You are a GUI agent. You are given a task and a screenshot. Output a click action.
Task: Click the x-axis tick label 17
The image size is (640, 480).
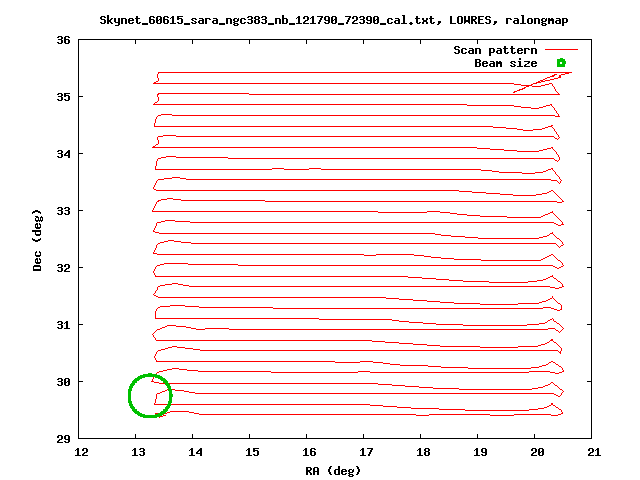point(366,452)
